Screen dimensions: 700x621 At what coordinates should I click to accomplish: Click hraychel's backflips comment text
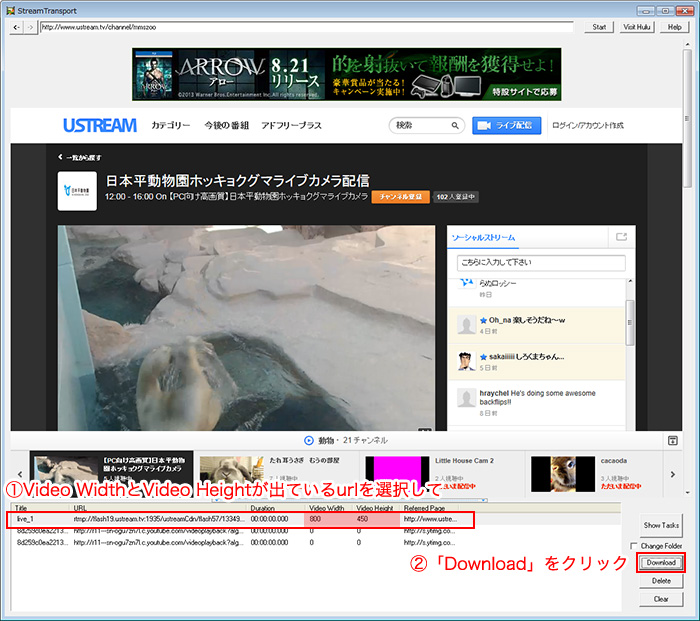pyautogui.click(x=537, y=398)
